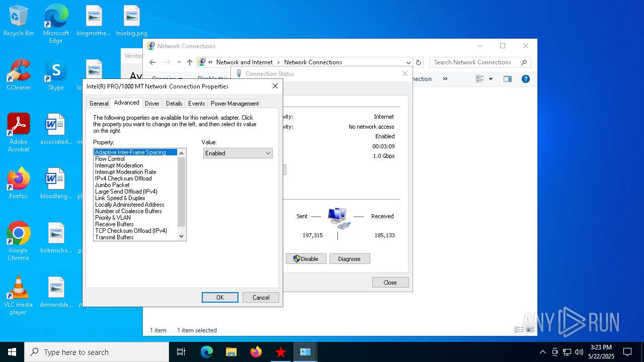
Task: Switch to the General tab
Action: (x=99, y=104)
